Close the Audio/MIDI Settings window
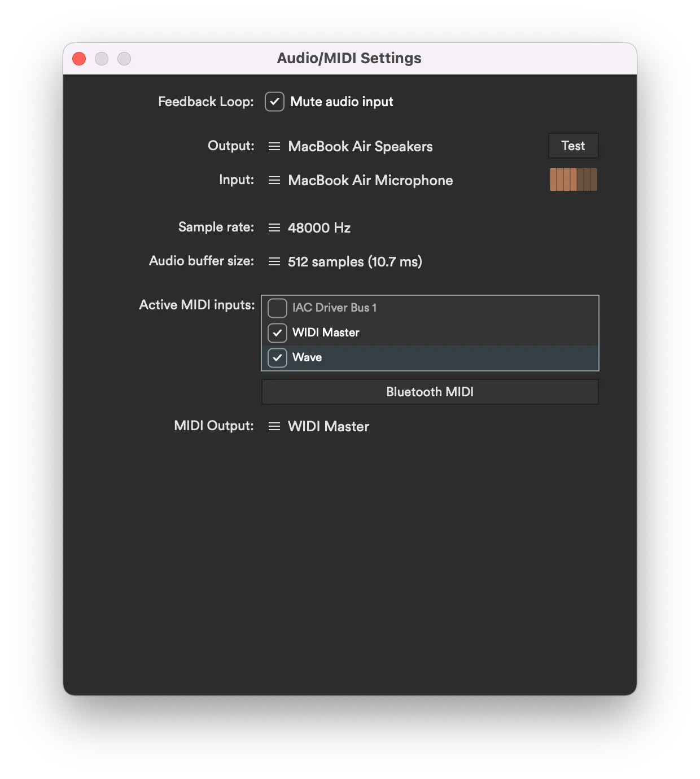 point(79,59)
